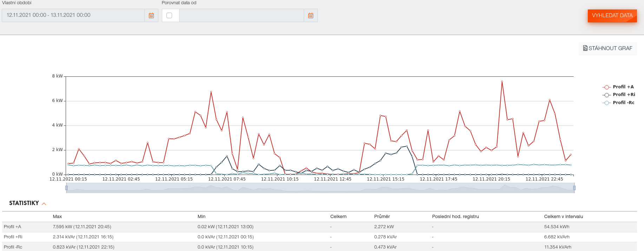Click the dark Profil +Ri legend marker
Screen dimensions: 644x251
pyautogui.click(x=606, y=95)
